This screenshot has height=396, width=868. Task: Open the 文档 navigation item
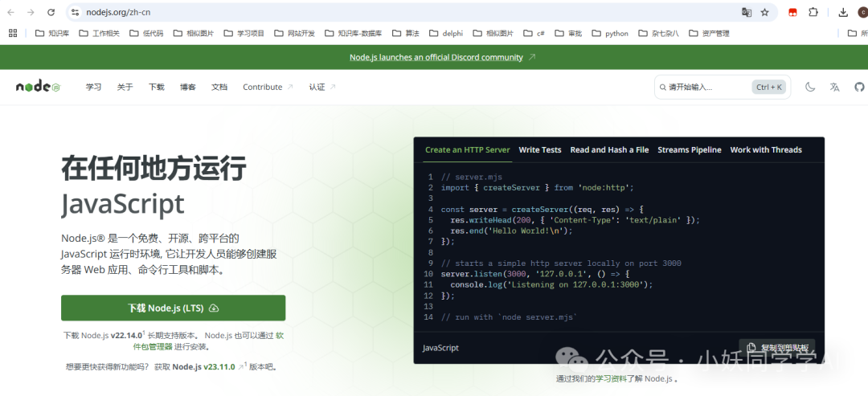coord(219,87)
